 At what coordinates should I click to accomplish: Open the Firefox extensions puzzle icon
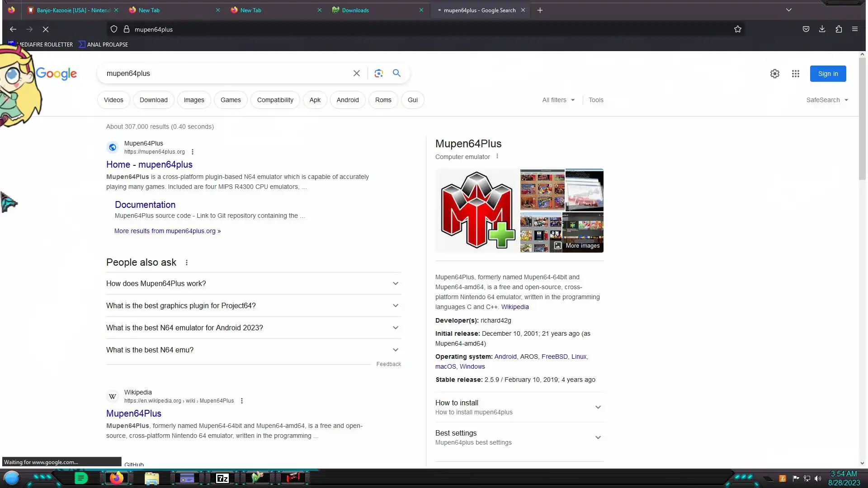[838, 29]
